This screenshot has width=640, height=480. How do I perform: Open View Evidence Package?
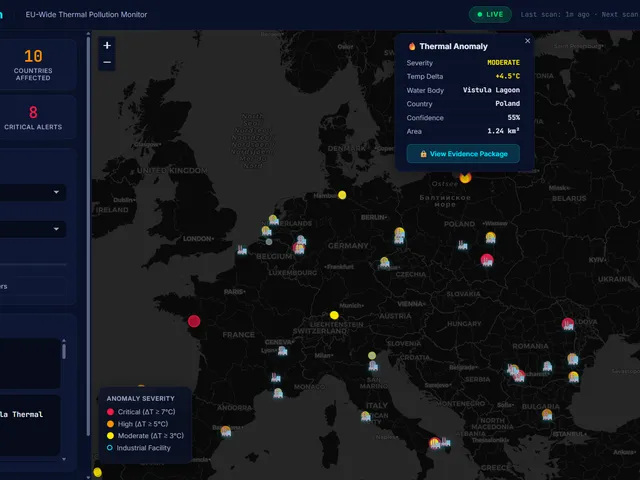click(463, 153)
